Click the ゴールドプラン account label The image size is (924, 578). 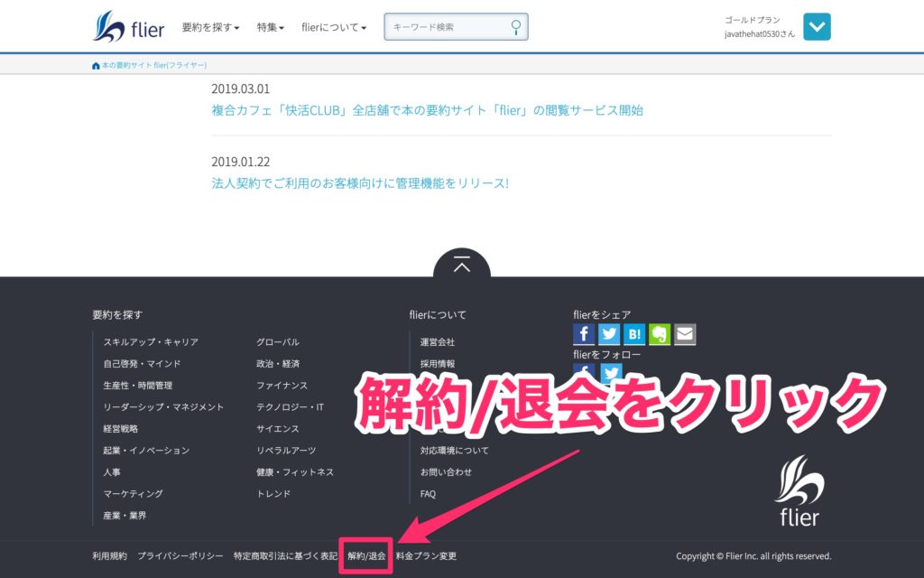(x=753, y=20)
